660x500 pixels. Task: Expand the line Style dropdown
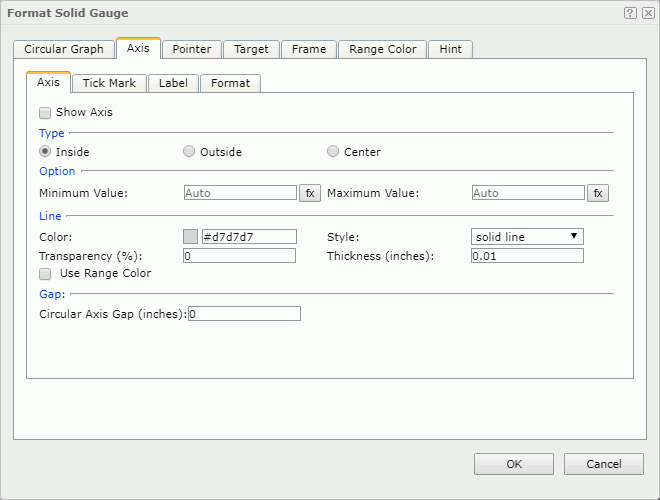(527, 237)
